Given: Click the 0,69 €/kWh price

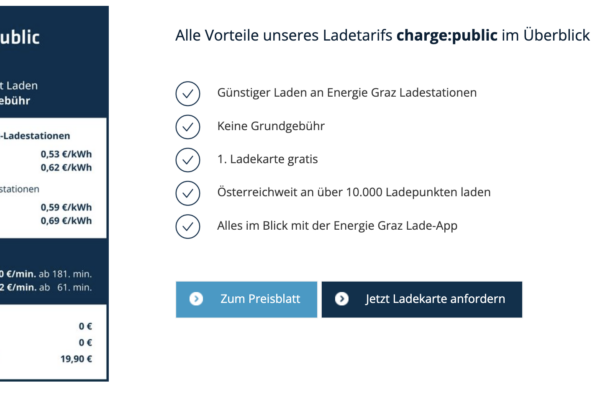Looking at the screenshot, I should [x=66, y=220].
